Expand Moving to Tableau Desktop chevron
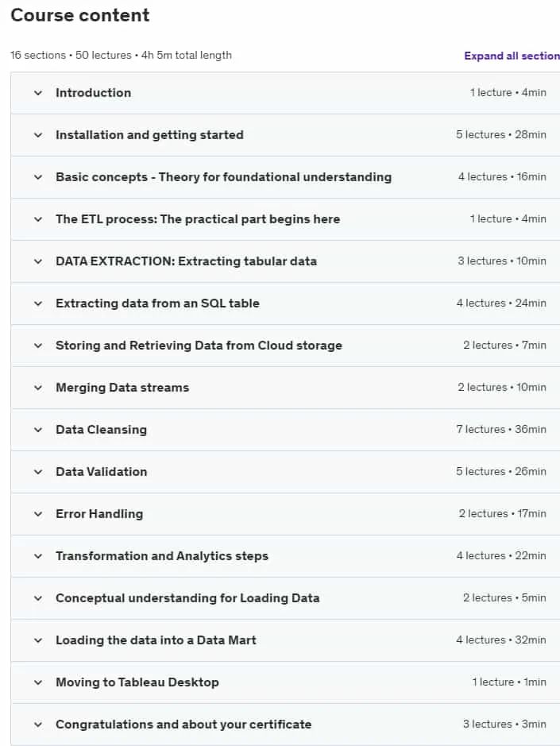The width and height of the screenshot is (560, 746). (x=38, y=682)
